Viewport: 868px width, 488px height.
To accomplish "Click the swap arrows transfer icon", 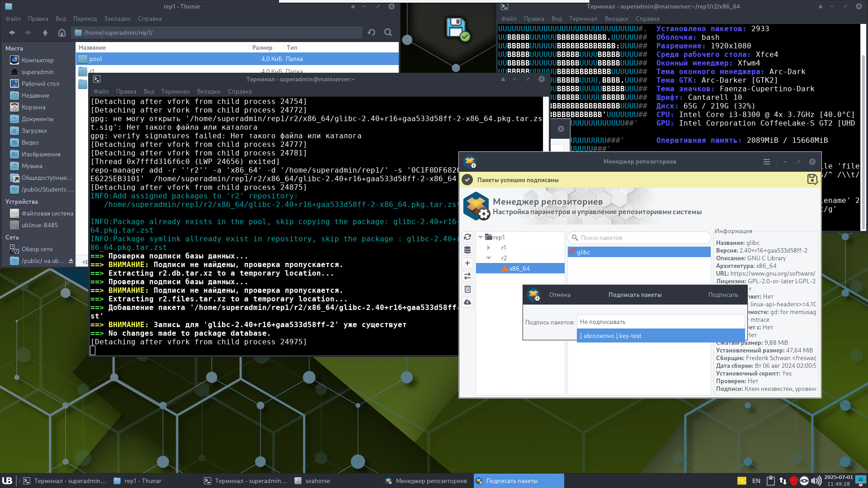I will tap(467, 276).
